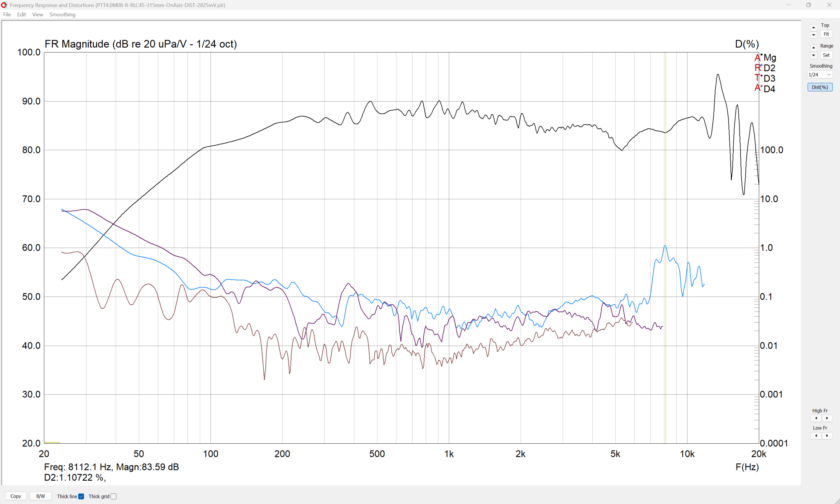This screenshot has width=840, height=504.
Task: Click the Freq: 8112.1 Hz cursor readout
Action: pos(78,467)
